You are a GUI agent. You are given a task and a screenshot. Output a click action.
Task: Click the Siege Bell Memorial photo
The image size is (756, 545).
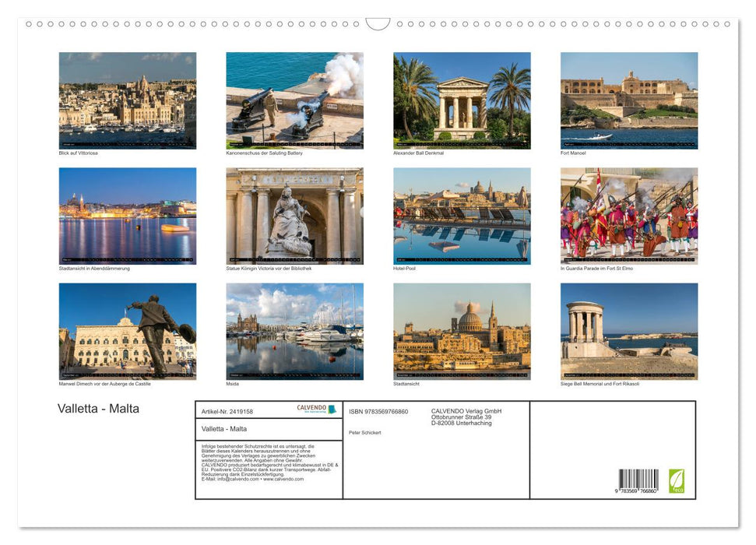point(629,332)
